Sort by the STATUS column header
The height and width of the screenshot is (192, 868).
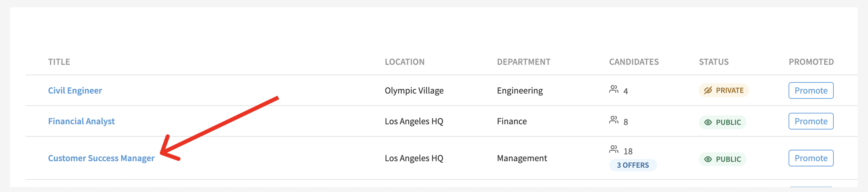(x=714, y=62)
